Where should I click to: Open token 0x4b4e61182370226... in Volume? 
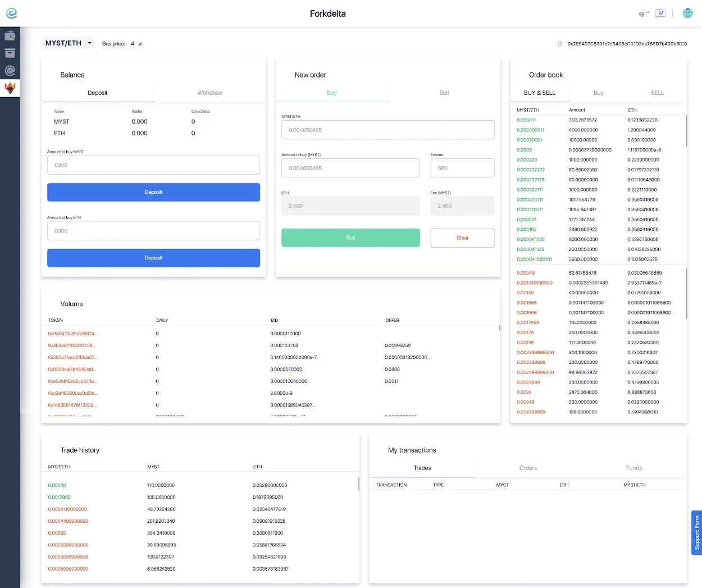tap(72, 345)
